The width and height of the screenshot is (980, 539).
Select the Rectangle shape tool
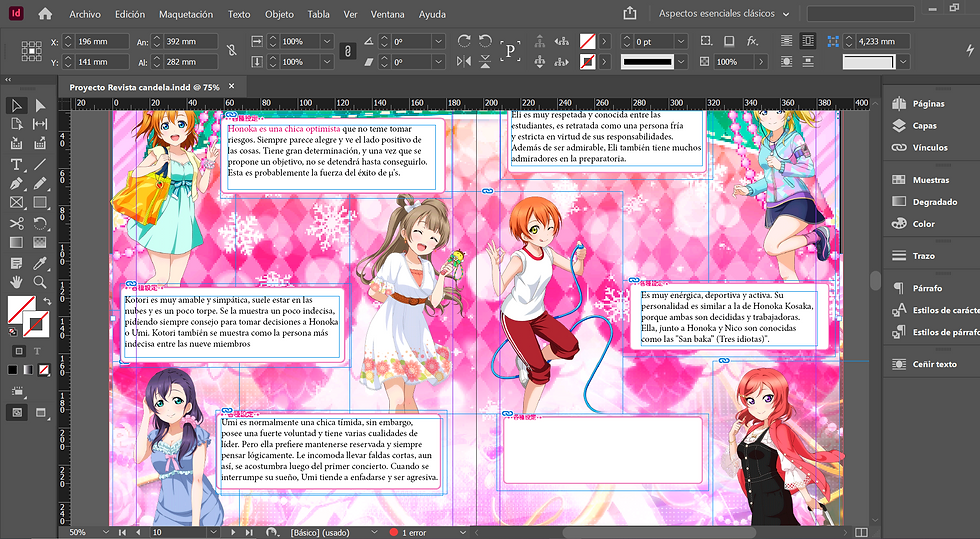[x=40, y=203]
